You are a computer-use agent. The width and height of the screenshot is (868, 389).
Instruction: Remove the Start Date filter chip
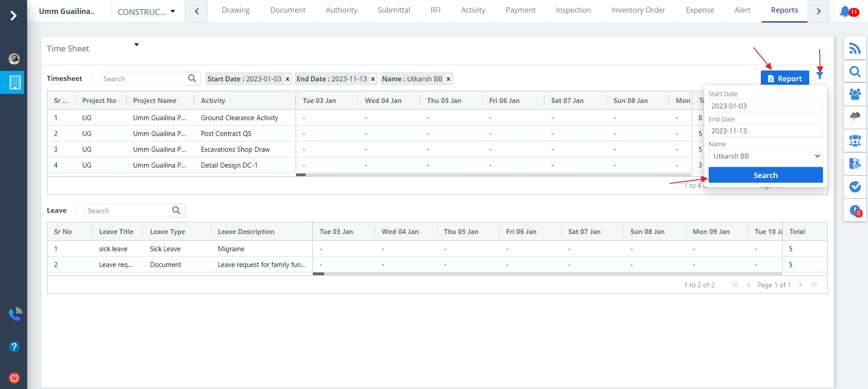pos(287,79)
